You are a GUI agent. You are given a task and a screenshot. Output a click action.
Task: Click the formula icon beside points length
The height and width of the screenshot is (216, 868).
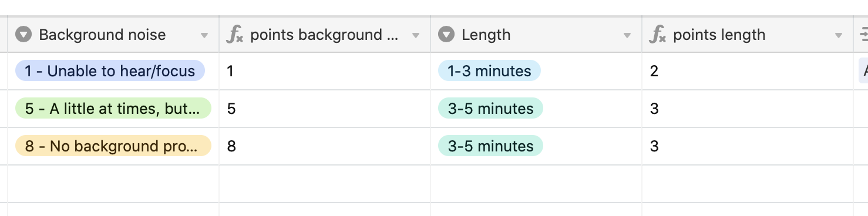657,35
